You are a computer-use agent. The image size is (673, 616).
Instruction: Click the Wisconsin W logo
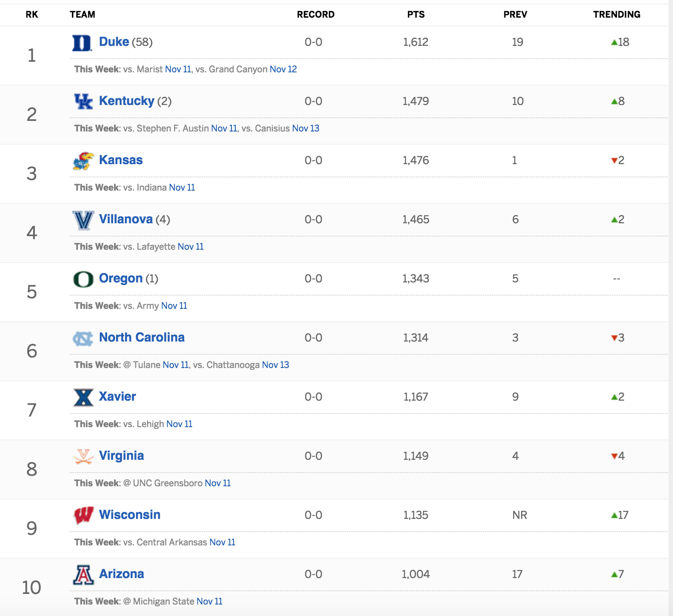point(83,515)
